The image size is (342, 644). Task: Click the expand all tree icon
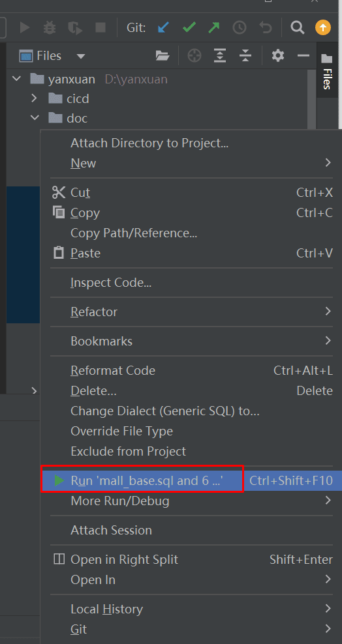coord(221,55)
